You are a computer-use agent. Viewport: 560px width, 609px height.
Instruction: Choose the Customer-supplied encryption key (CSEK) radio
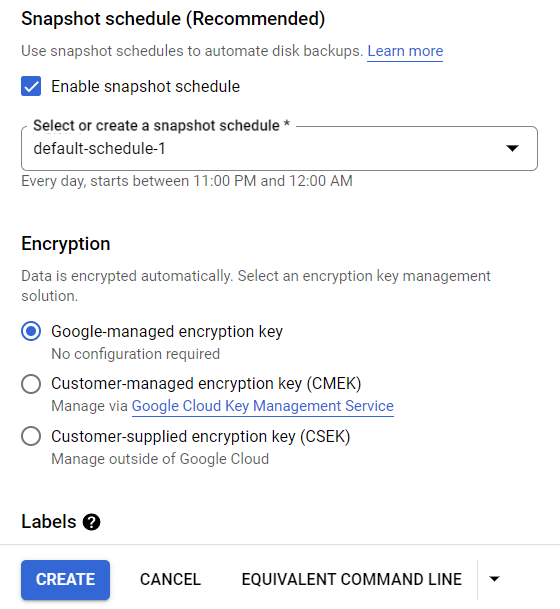click(x=31, y=436)
